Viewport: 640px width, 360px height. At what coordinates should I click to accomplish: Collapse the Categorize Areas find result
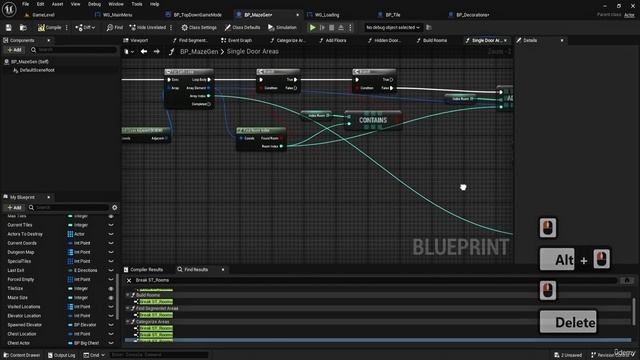click(128, 322)
